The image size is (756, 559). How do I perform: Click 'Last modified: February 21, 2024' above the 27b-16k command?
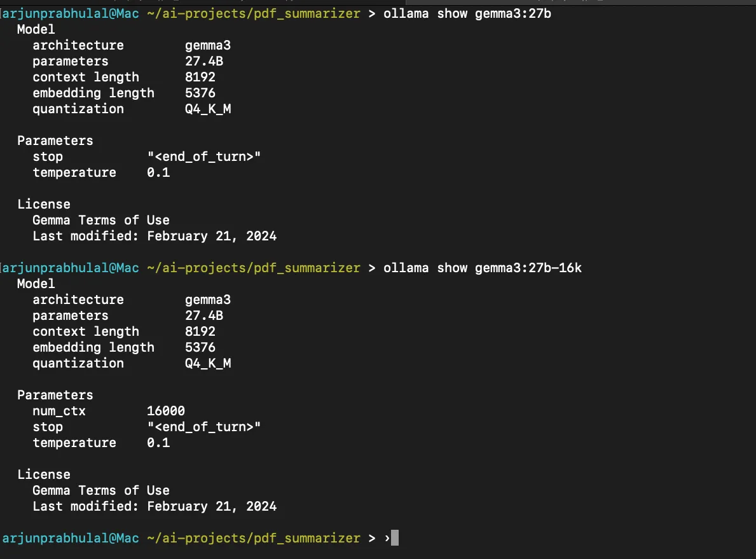click(x=155, y=237)
